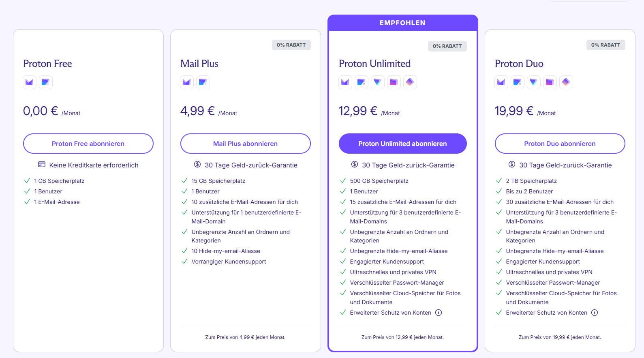Click the Proton Calendar icon under Proton Free

46,82
